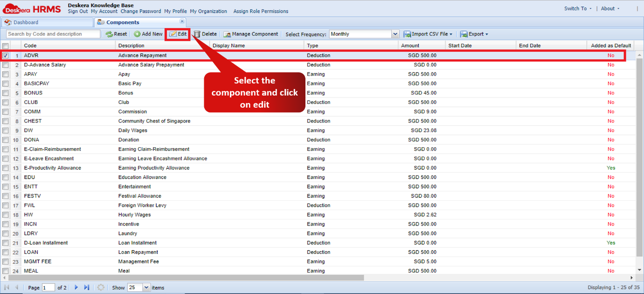The image size is (644, 294).
Task: Click the End Date column header
Action: [x=551, y=46]
